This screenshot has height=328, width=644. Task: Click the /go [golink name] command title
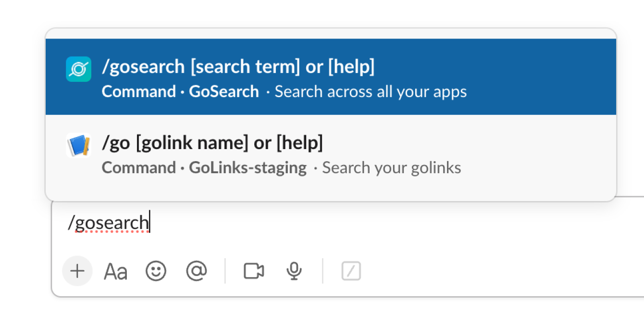pyautogui.click(x=213, y=142)
